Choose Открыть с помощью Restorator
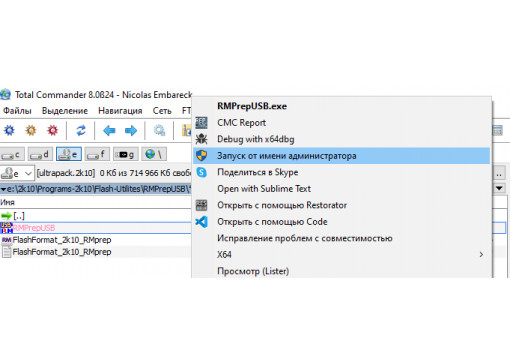The width and height of the screenshot is (510, 364). (342, 205)
